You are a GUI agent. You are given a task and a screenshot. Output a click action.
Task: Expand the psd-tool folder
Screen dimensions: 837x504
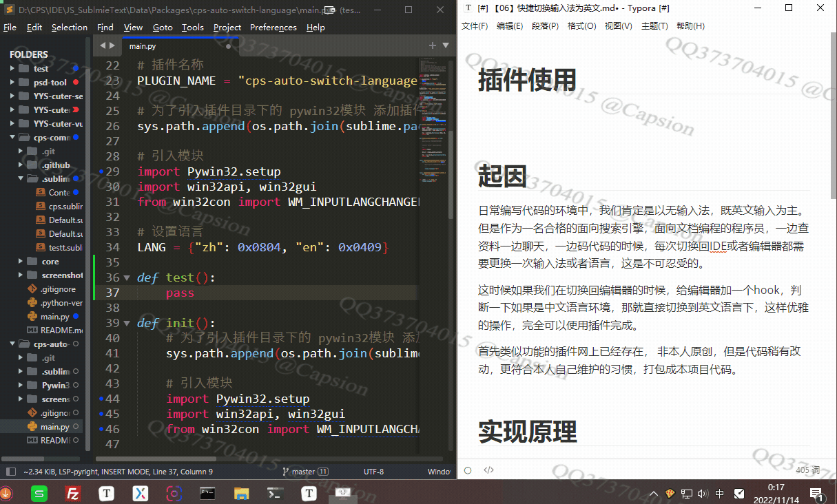12,82
